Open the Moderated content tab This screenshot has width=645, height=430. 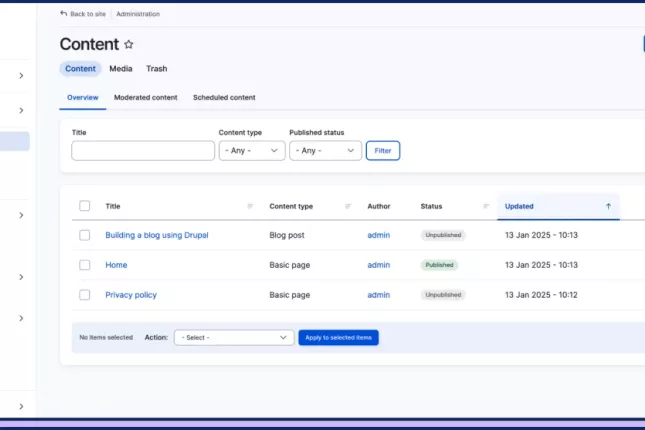point(146,98)
